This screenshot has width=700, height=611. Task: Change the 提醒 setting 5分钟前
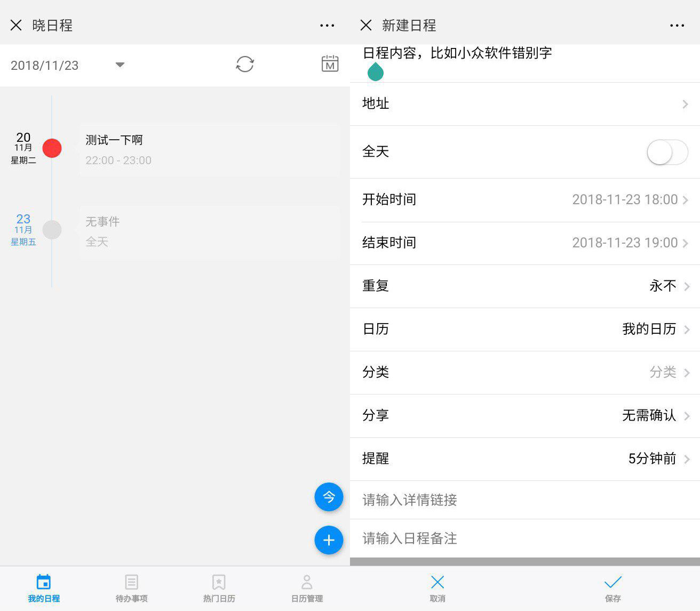(x=525, y=459)
